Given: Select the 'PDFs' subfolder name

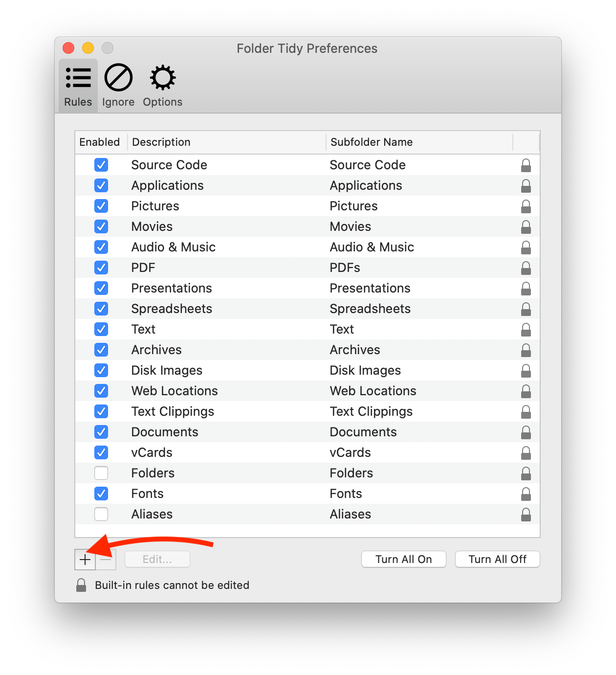Looking at the screenshot, I should point(345,268).
